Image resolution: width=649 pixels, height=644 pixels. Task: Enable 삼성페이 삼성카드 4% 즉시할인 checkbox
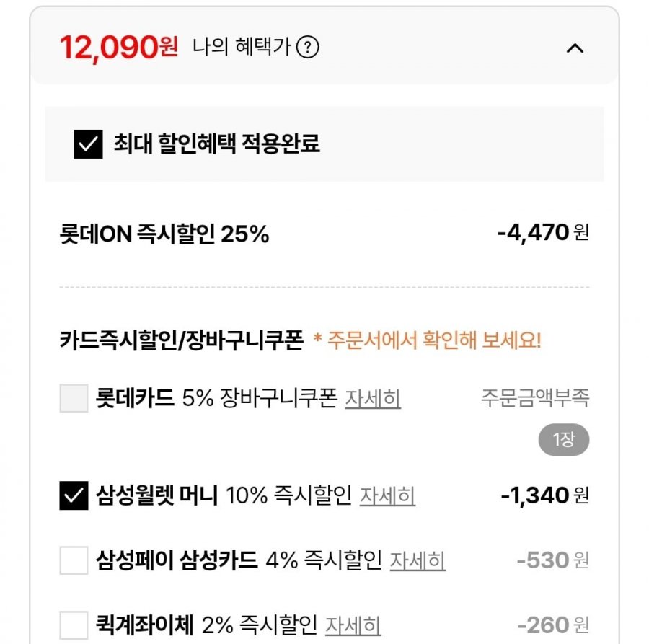(74, 560)
